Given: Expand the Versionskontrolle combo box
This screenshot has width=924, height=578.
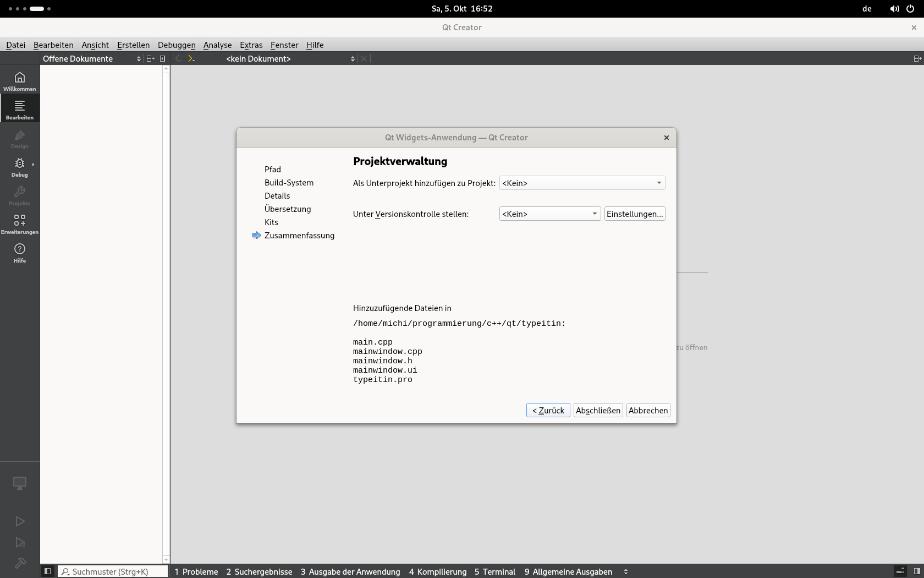Looking at the screenshot, I should tap(549, 214).
